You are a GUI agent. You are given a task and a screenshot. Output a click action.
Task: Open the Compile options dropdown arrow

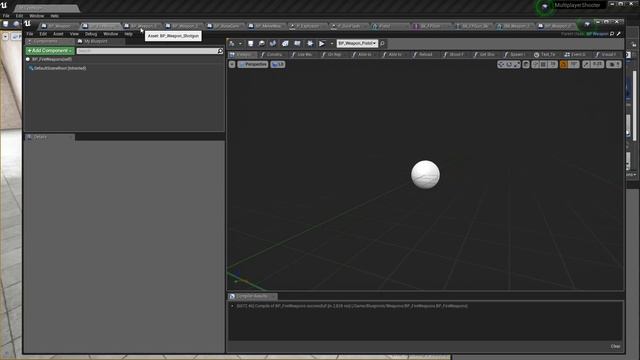(x=240, y=43)
